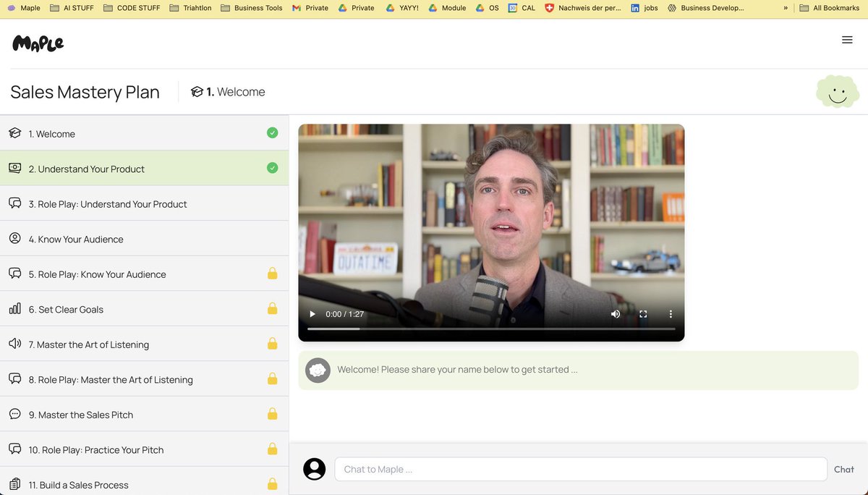
Task: Click chat icon for Role Play: Know Your Audience
Action: point(14,274)
